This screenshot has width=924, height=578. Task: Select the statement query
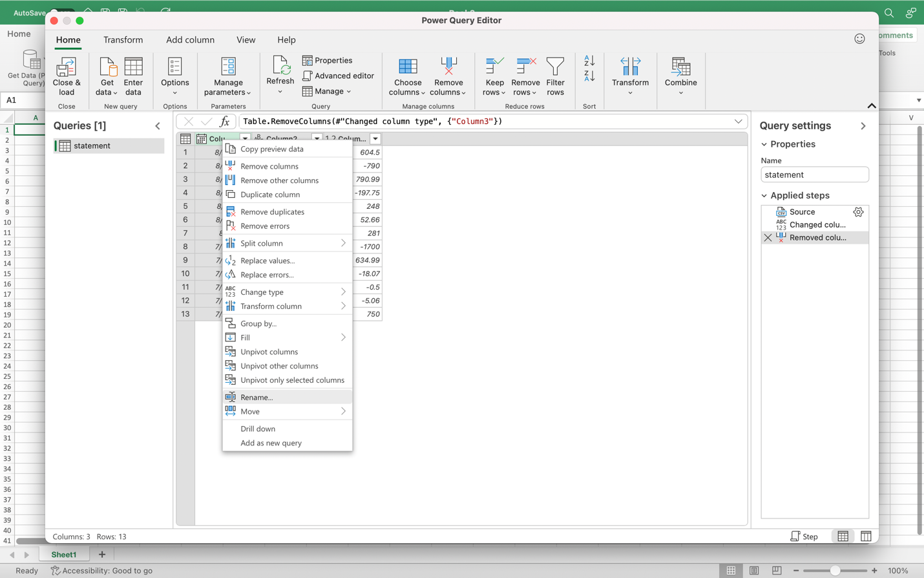click(x=109, y=146)
